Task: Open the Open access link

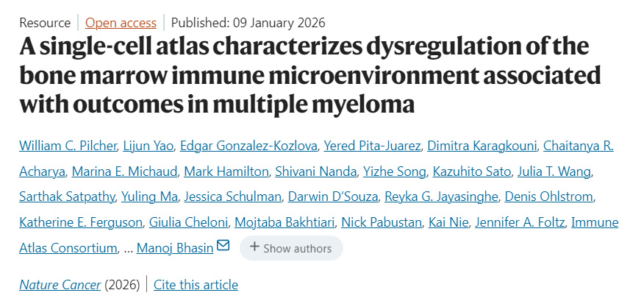Action: coord(121,23)
